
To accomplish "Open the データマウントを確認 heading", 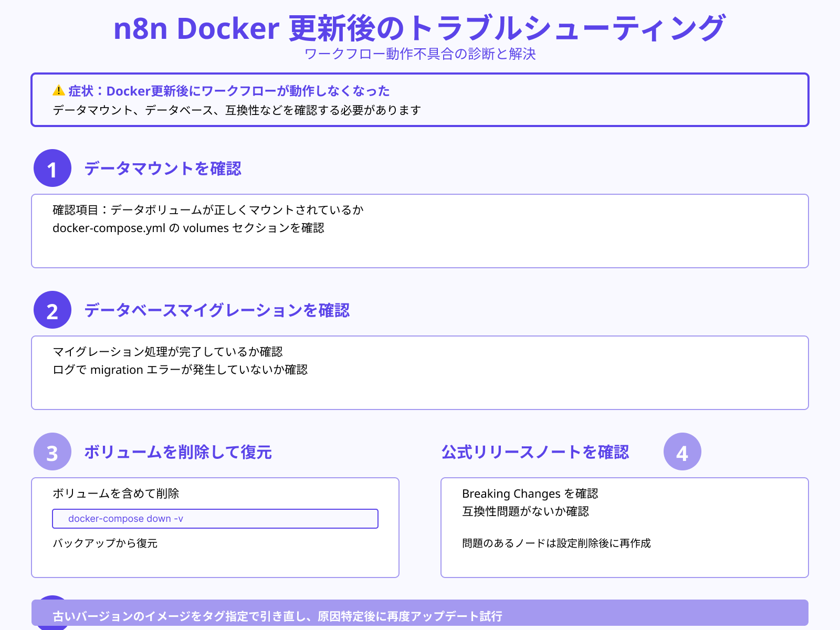I will click(163, 169).
